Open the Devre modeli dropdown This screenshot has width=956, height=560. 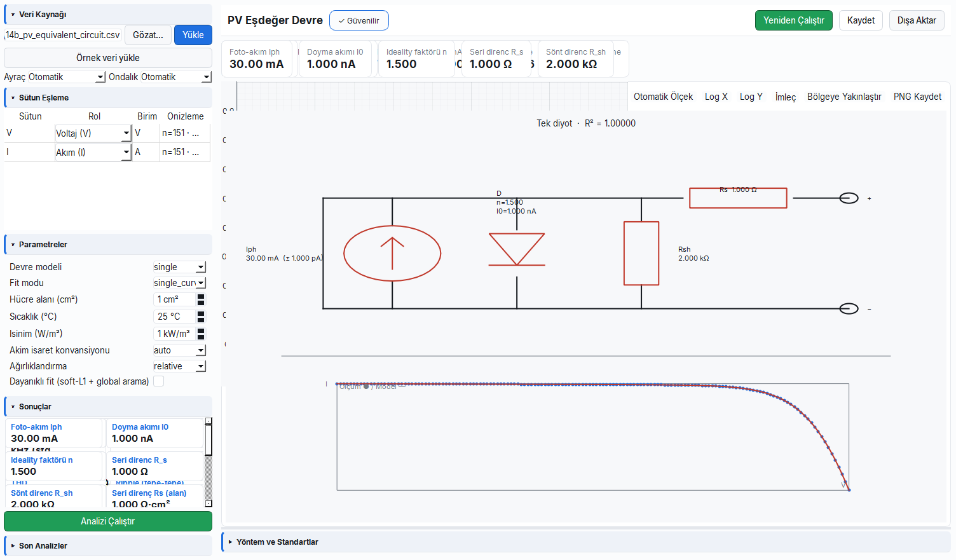click(179, 267)
